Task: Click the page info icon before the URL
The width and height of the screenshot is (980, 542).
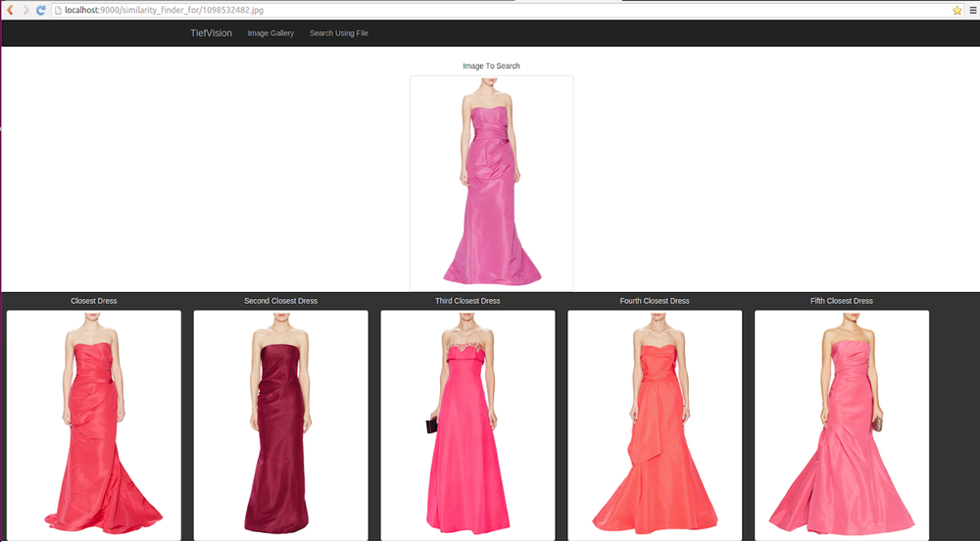Action: coord(59,10)
